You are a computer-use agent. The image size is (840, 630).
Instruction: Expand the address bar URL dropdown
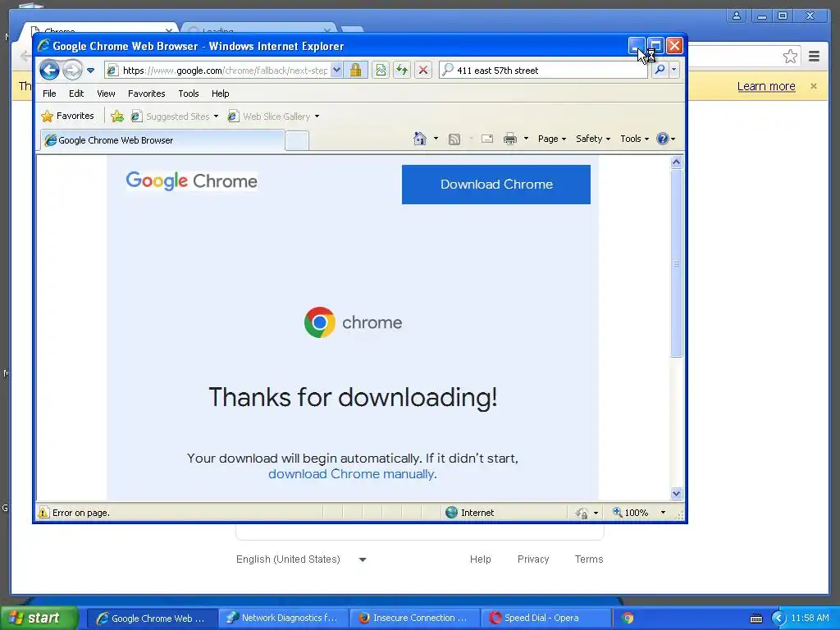(x=336, y=71)
